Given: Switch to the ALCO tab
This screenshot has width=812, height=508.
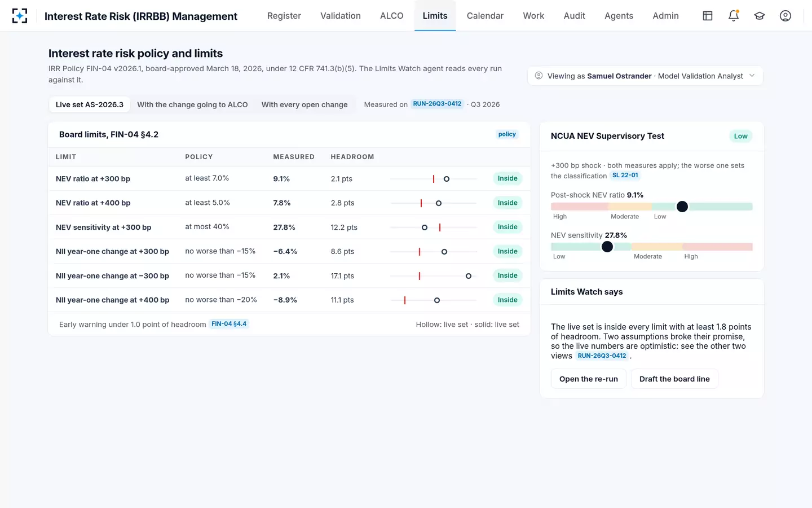Looking at the screenshot, I should point(392,16).
